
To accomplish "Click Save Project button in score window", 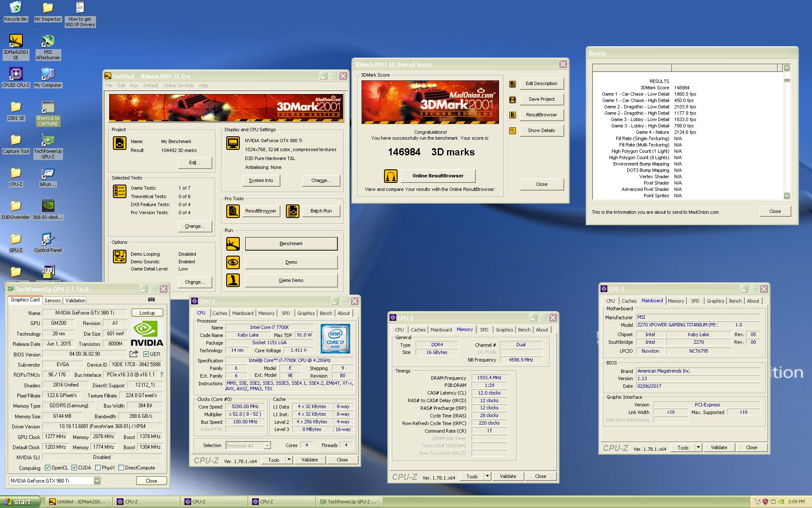I will pyautogui.click(x=541, y=99).
